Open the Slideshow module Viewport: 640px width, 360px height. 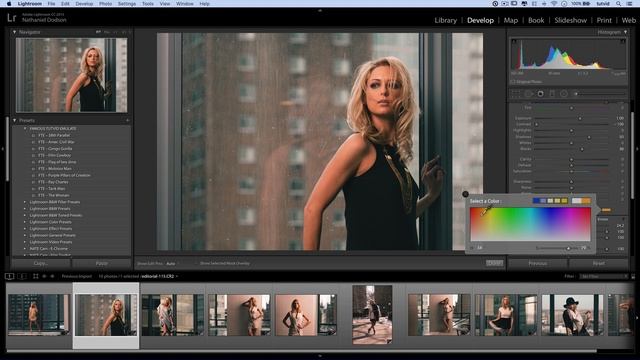pyautogui.click(x=571, y=20)
